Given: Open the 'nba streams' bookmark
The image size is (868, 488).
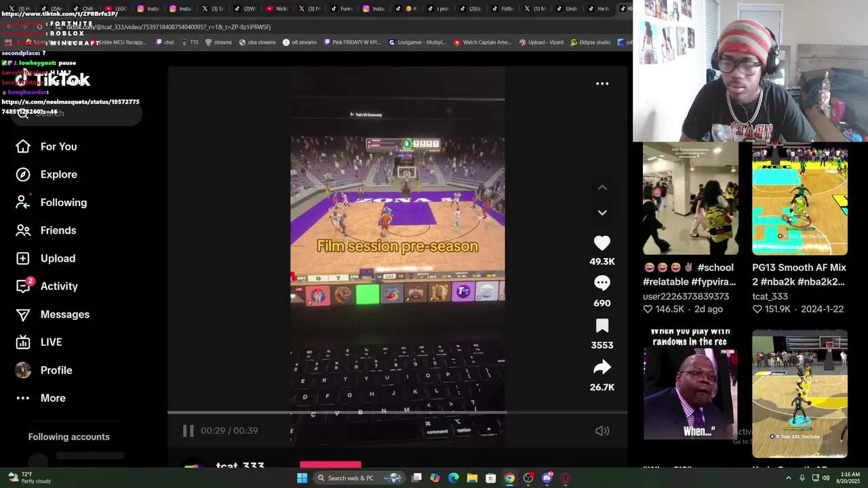Looking at the screenshot, I should pos(257,42).
